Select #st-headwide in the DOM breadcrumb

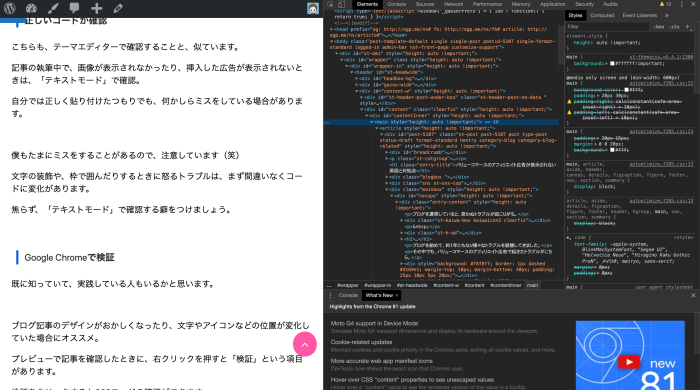pyautogui.click(x=412, y=285)
